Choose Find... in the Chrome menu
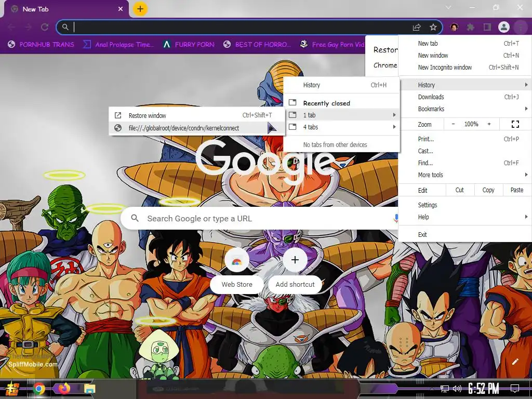 465,163
